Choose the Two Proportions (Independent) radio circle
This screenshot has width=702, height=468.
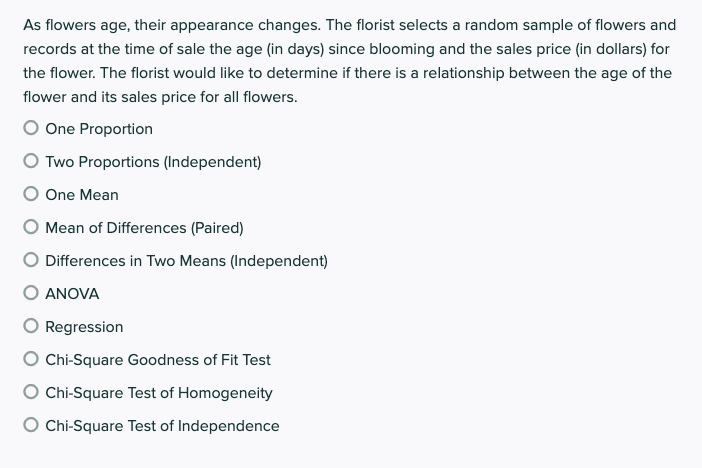coord(31,162)
